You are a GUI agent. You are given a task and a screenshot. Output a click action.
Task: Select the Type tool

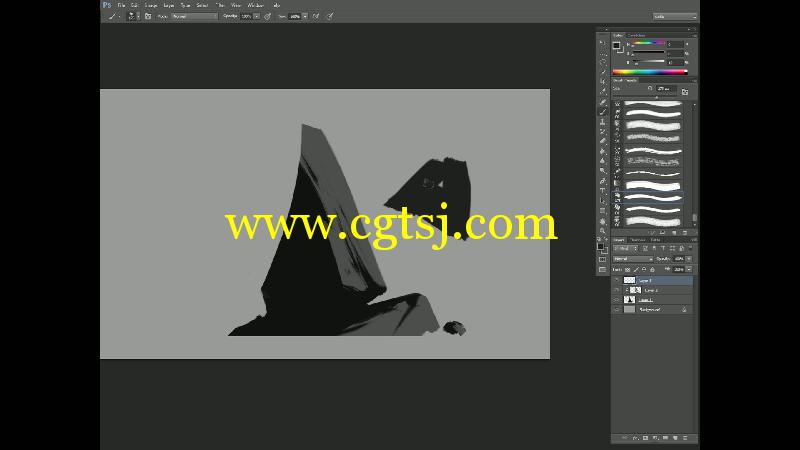(603, 191)
